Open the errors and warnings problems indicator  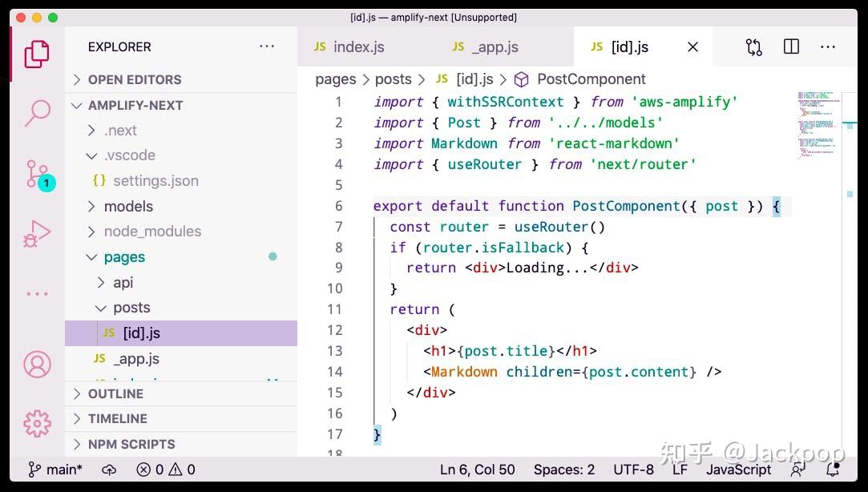[x=166, y=470]
